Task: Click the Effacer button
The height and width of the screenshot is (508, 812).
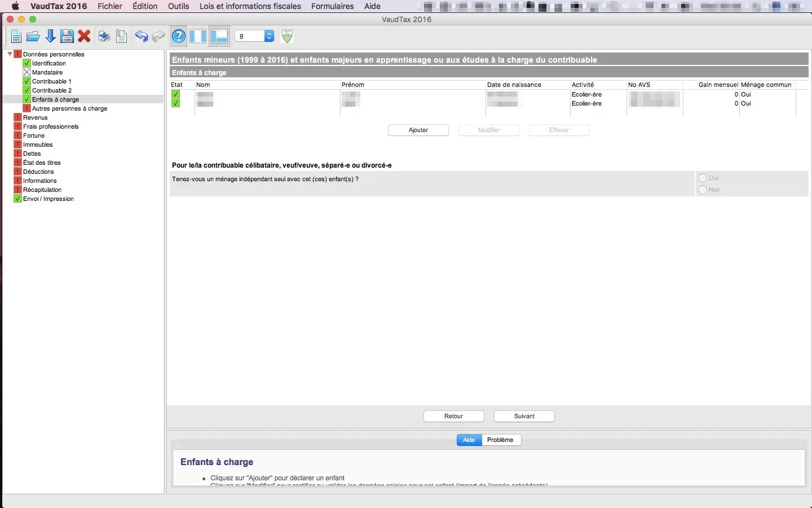Action: coord(559,130)
